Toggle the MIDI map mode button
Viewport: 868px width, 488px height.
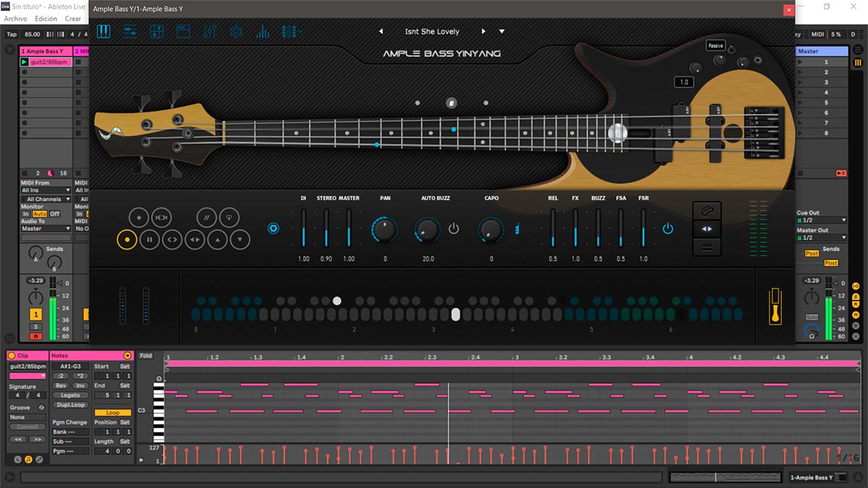817,34
